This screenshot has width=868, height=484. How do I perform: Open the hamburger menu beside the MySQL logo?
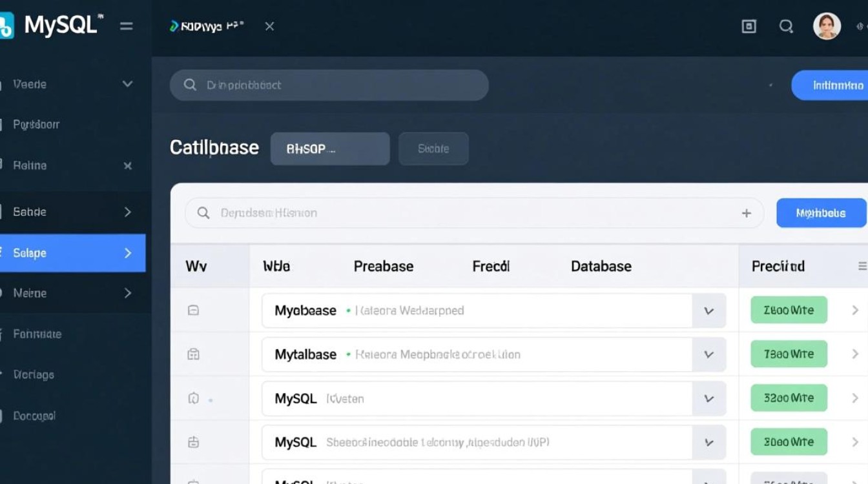pyautogui.click(x=127, y=26)
